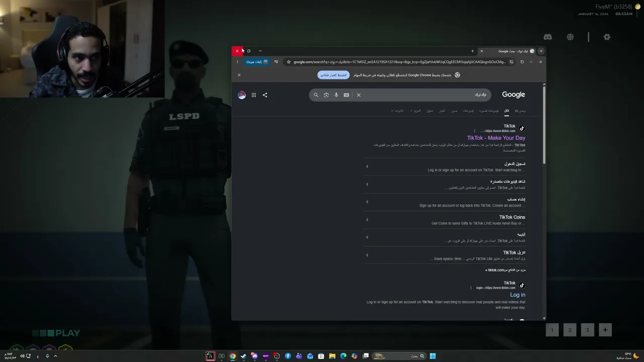The image size is (644, 362).
Task: Expand the تنزيل TikTok sitelink chevron
Action: [x=367, y=255]
